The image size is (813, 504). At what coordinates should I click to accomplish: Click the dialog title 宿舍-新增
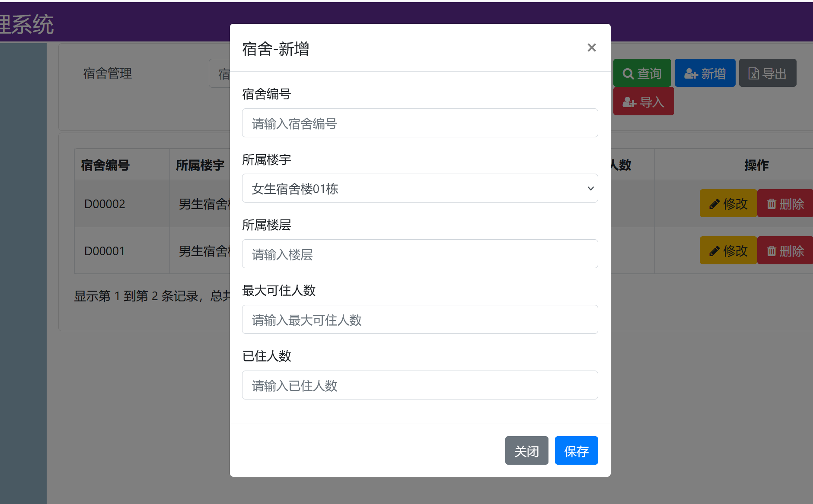276,49
